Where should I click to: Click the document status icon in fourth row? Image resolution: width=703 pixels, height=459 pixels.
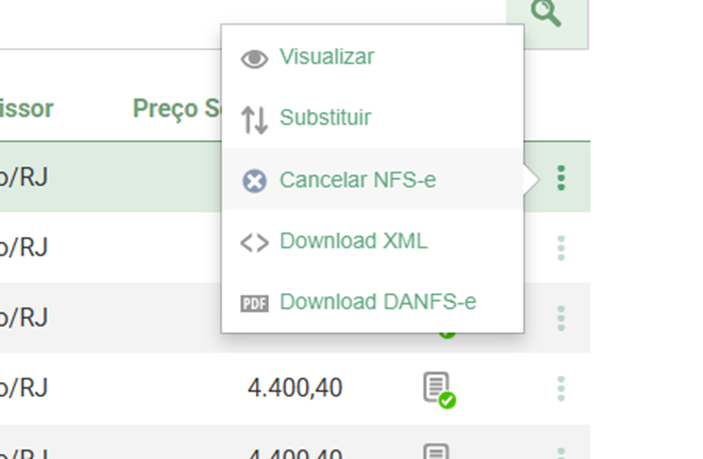coord(438,388)
